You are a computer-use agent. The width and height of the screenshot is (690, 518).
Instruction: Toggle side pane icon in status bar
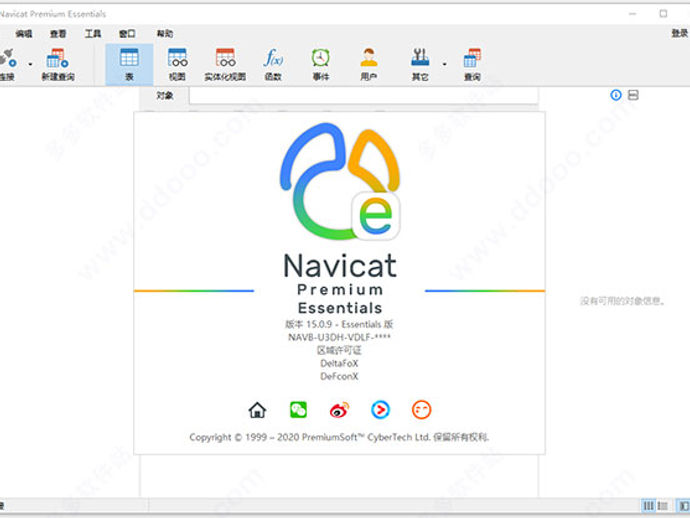(x=684, y=506)
